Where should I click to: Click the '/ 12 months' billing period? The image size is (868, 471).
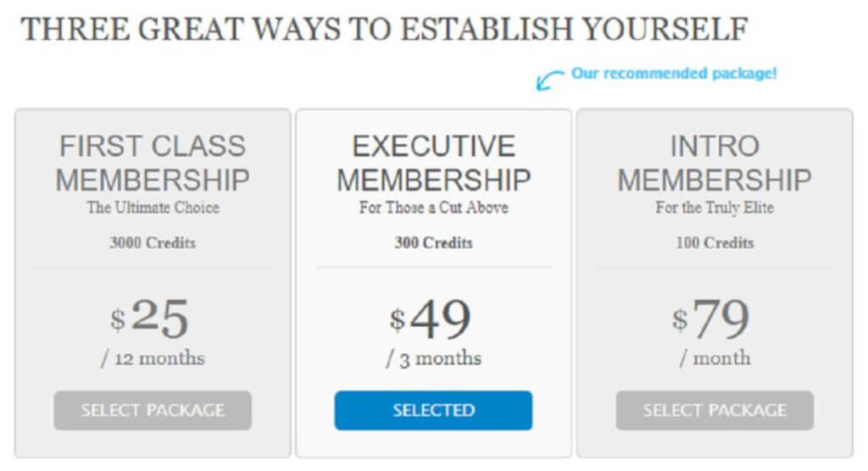click(x=153, y=358)
